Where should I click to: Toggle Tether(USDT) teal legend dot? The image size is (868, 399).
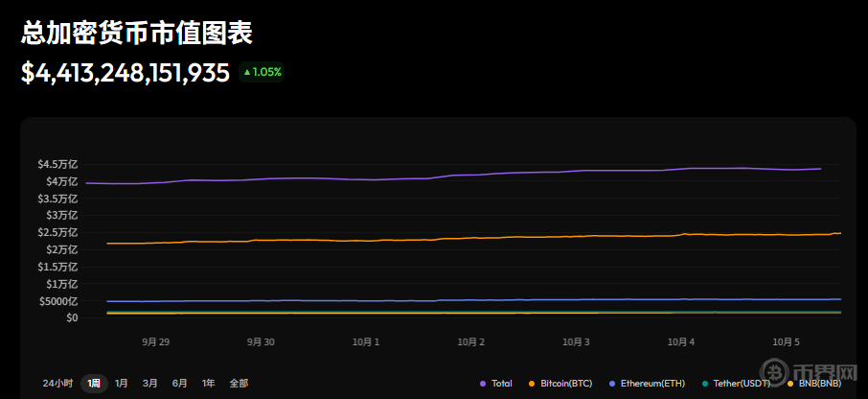click(704, 384)
